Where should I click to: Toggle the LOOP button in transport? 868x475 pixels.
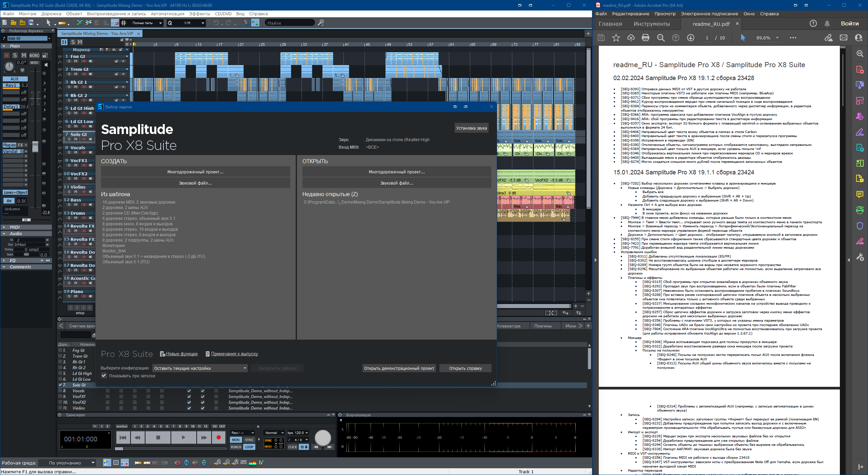pos(249,447)
